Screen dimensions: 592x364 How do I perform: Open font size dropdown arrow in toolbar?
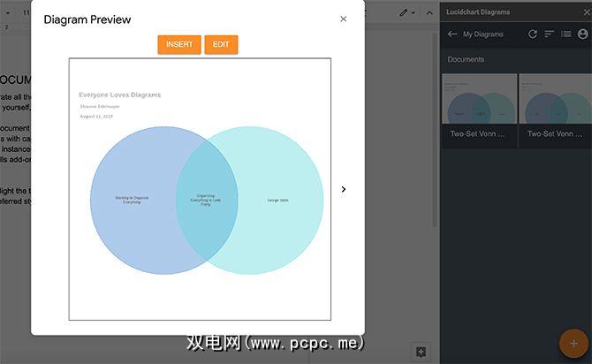pyautogui.click(x=8, y=13)
